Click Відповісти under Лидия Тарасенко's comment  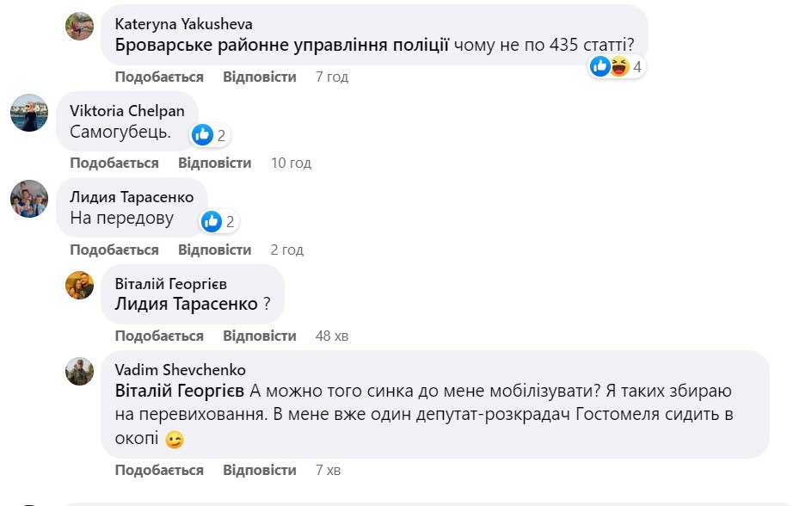click(214, 250)
